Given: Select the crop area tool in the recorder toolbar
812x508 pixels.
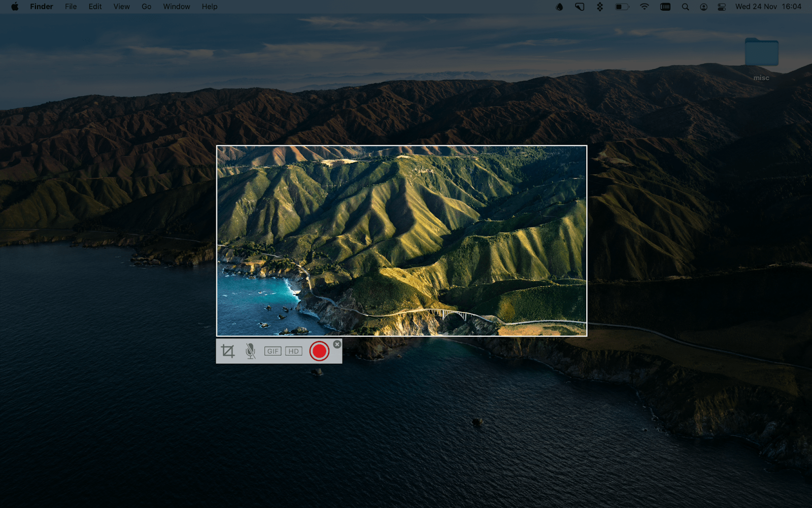Looking at the screenshot, I should click(228, 351).
